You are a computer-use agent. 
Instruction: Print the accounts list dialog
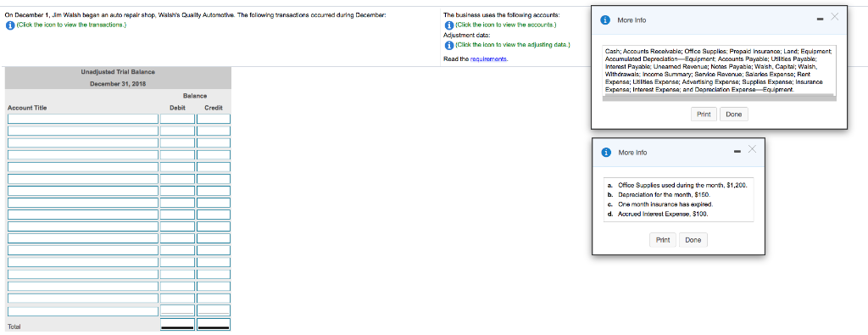(x=704, y=114)
